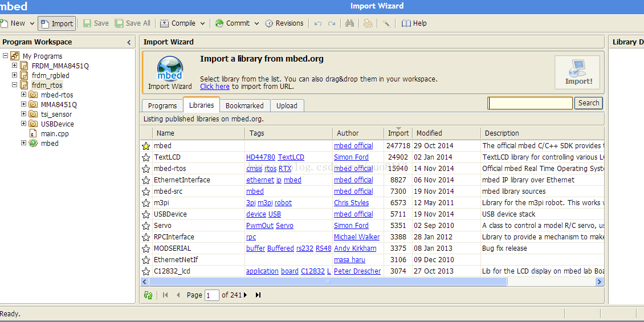Click the PwmOut tag link
This screenshot has width=644, height=322.
pyautogui.click(x=260, y=226)
